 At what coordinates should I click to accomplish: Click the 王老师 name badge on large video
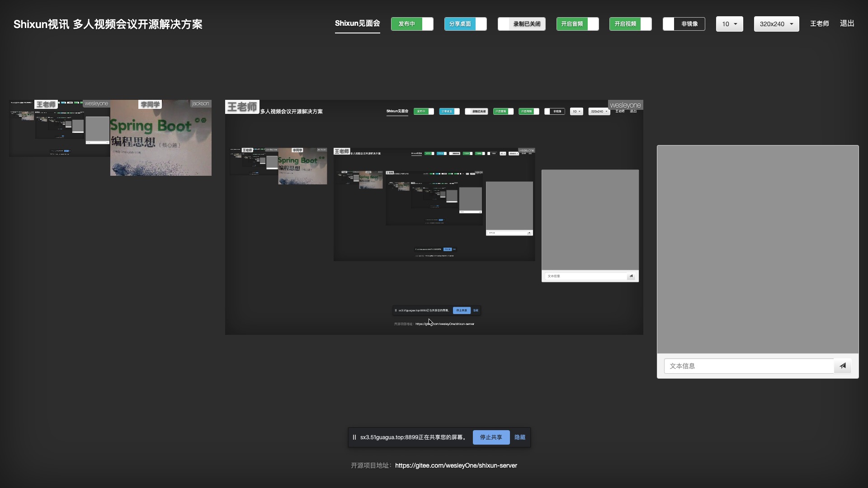pos(242,107)
